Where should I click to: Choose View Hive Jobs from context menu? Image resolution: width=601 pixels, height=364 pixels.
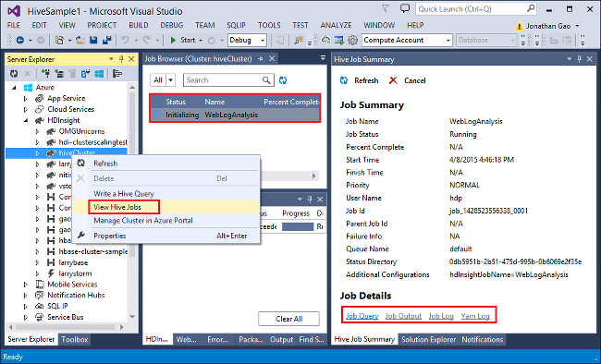pyautogui.click(x=166, y=207)
